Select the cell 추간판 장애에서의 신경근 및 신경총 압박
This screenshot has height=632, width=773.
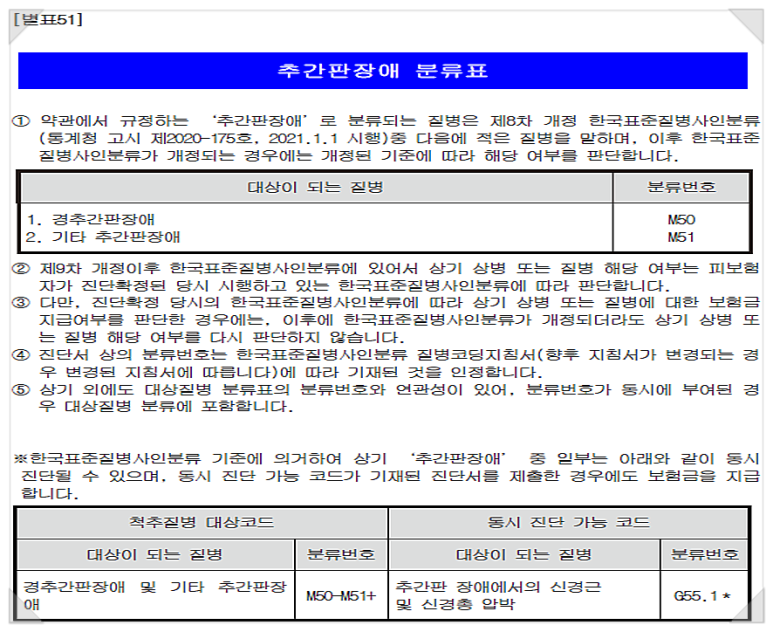pyautogui.click(x=524, y=596)
